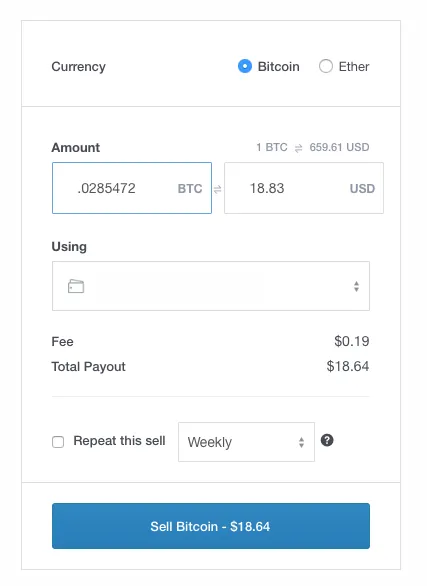Image resolution: width=427 pixels, height=586 pixels.
Task: Click the Bitcoin currency label
Action: 278,67
